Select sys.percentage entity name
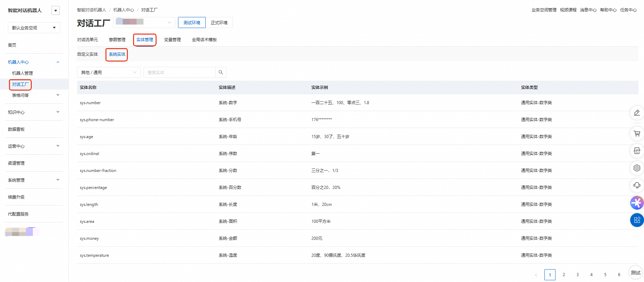The width and height of the screenshot is (644, 282). click(x=93, y=188)
